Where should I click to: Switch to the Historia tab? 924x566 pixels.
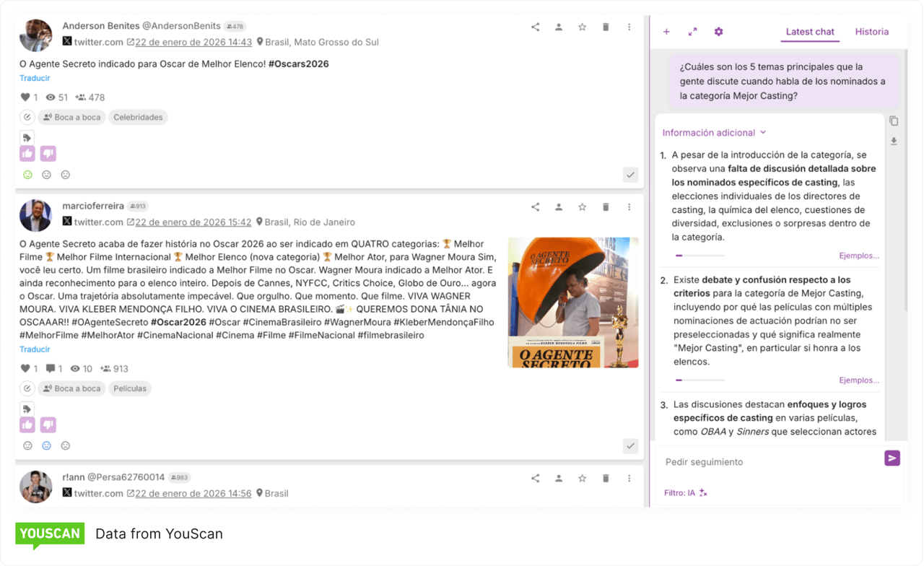(871, 32)
